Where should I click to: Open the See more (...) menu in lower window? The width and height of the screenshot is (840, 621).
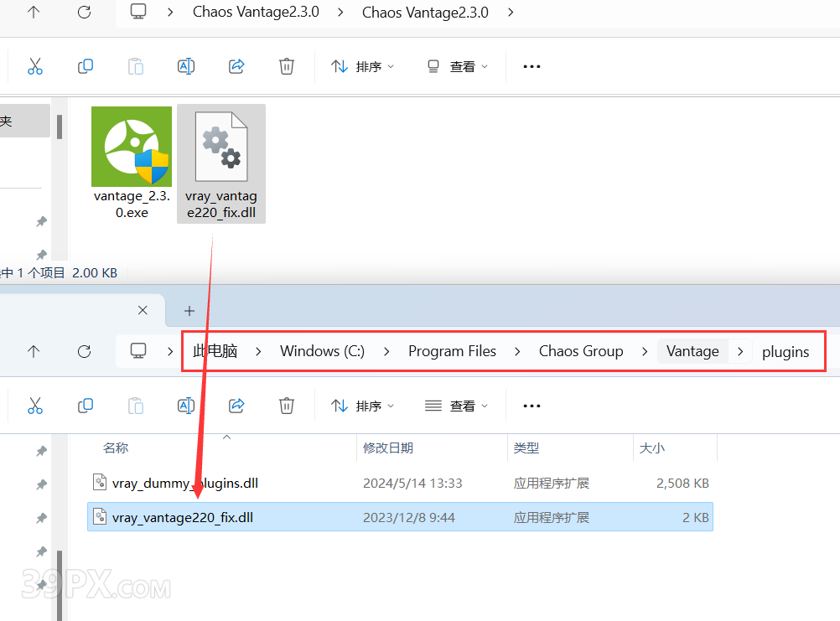point(531,406)
